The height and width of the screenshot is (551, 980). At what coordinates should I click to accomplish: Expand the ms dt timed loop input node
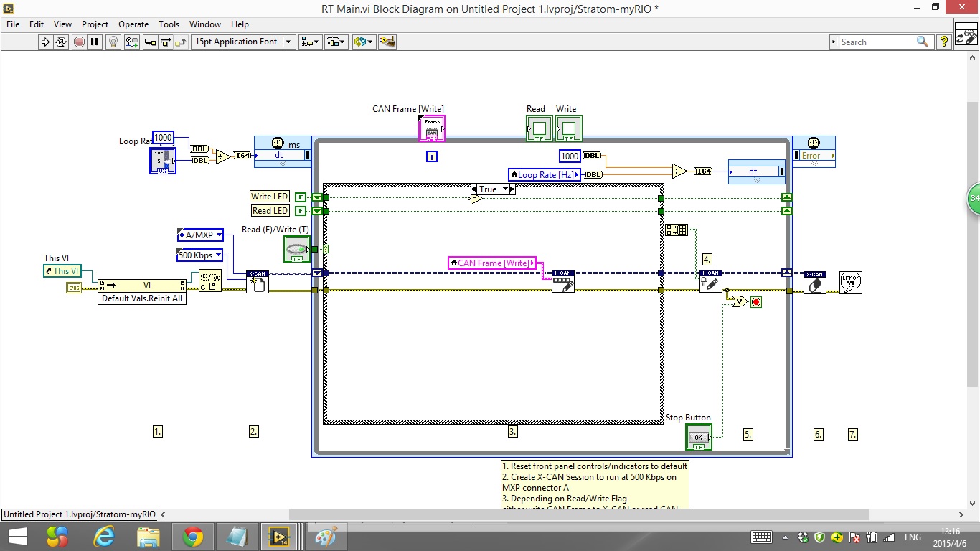pos(283,164)
